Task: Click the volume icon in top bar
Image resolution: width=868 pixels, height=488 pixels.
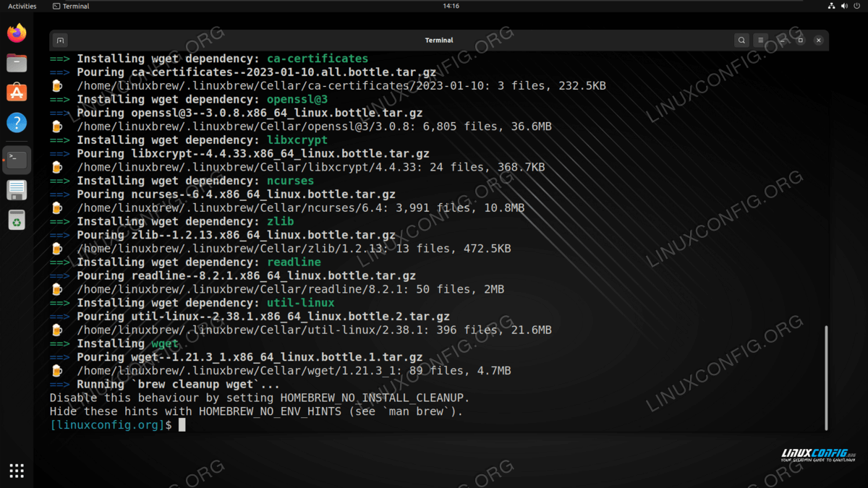Action: [844, 6]
